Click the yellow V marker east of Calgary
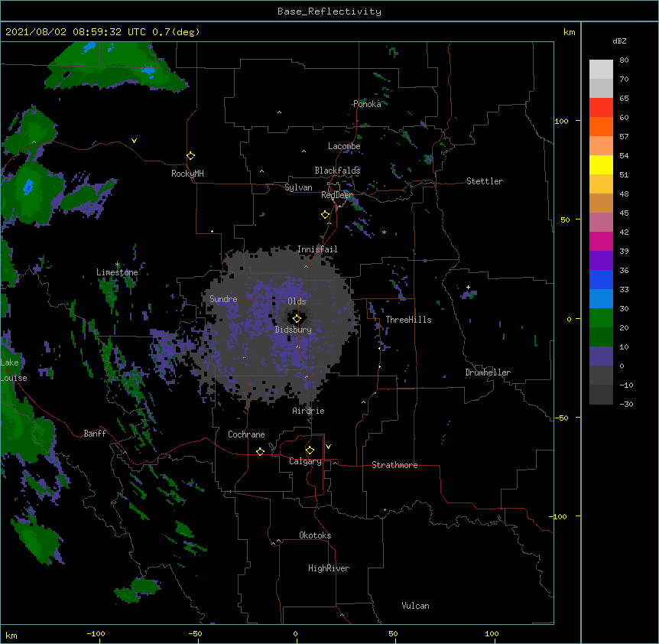Image resolution: width=659 pixels, height=644 pixels. pyautogui.click(x=328, y=447)
